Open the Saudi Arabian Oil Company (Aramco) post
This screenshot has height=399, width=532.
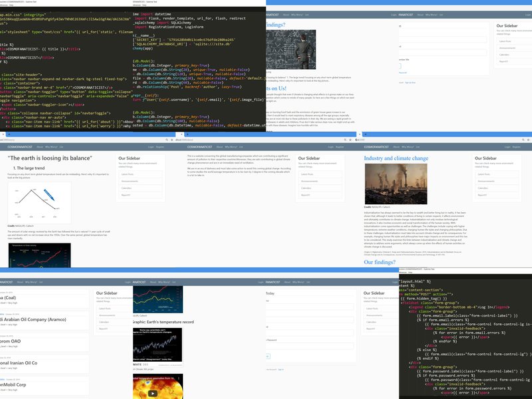[33, 319]
